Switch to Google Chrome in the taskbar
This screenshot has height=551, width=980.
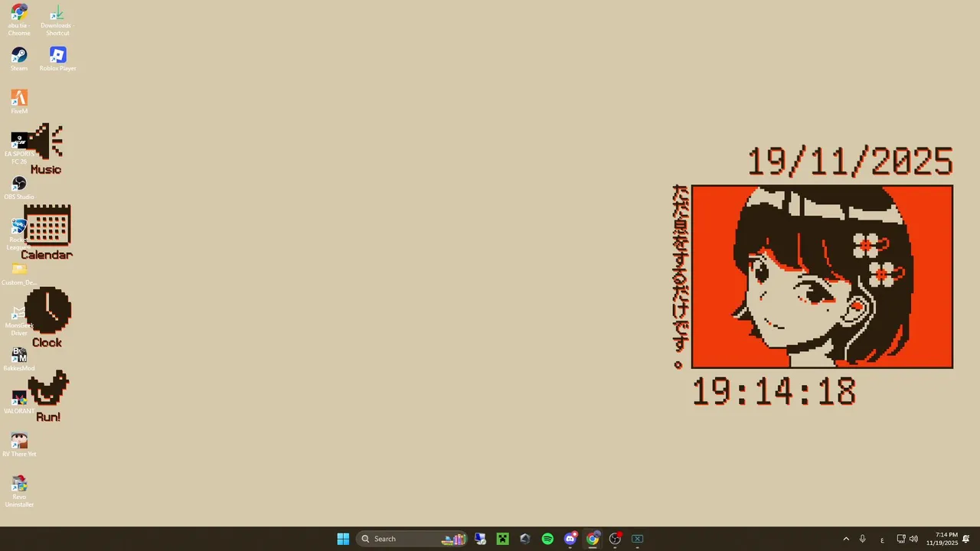[x=593, y=539]
